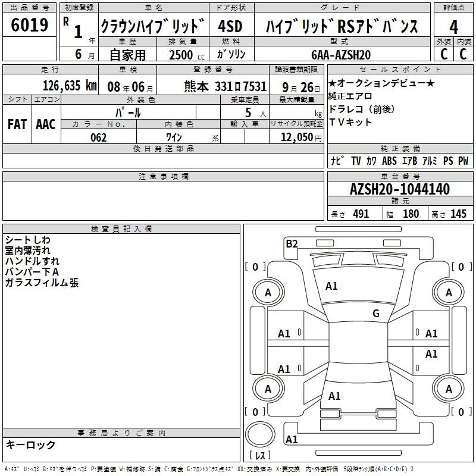Select the A1 mark on the trunk lid

[334, 396]
